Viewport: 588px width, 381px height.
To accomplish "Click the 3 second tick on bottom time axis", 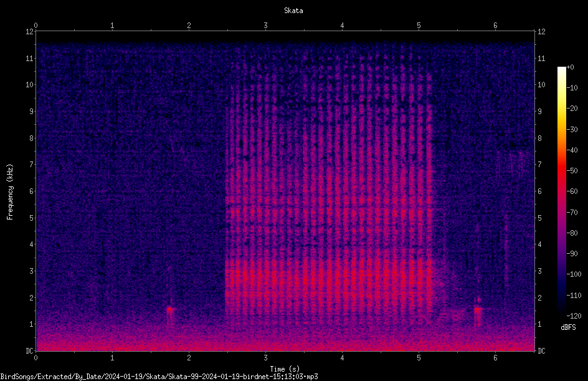I will [x=265, y=358].
